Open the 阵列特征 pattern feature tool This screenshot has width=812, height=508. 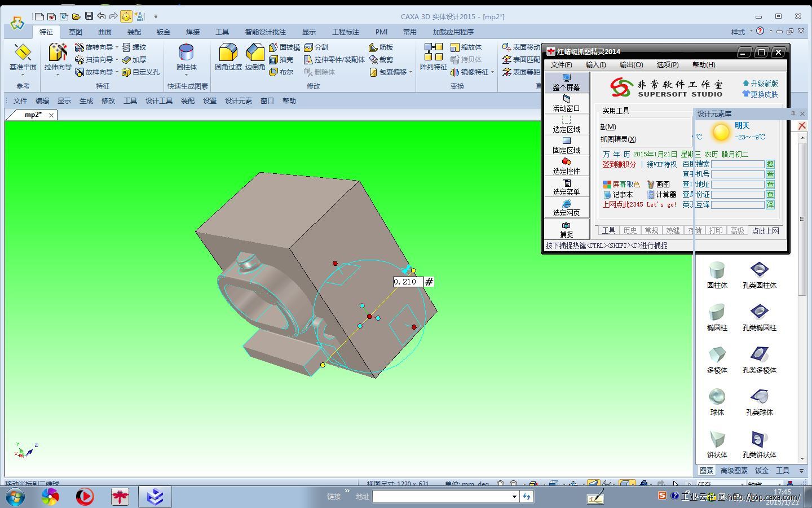click(x=434, y=57)
